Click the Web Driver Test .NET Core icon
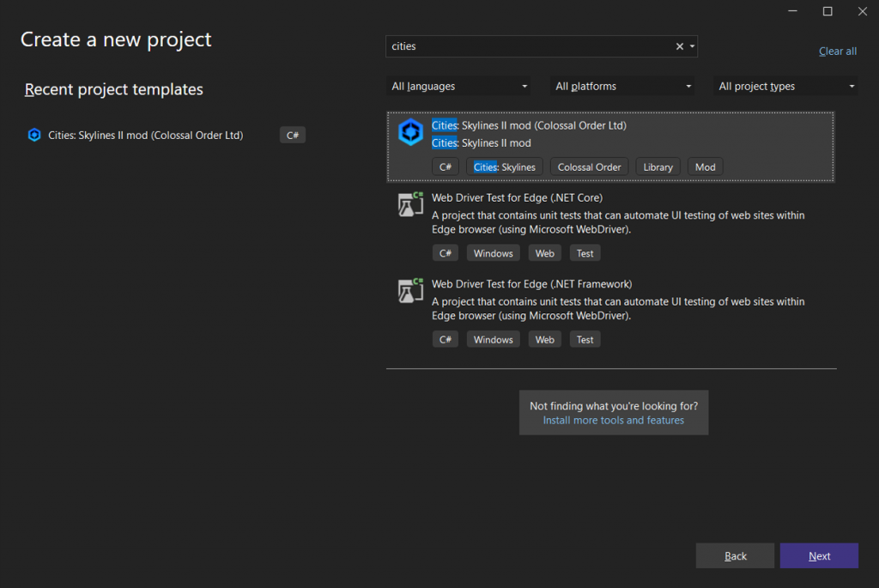Screen dimensions: 879x588 410,205
